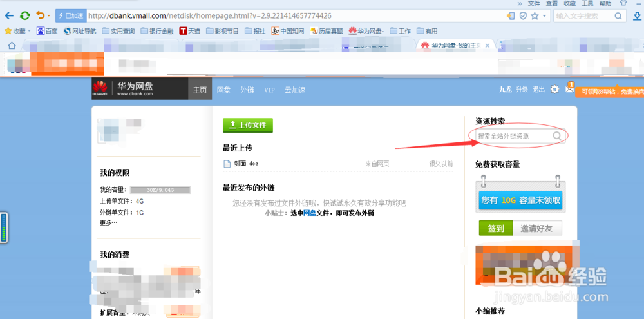644x319 pixels.
Task: Go back with the browser back arrow
Action: click(x=9, y=16)
